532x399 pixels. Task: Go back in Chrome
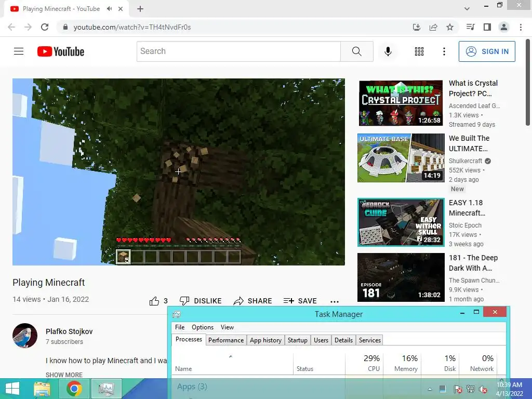point(11,27)
